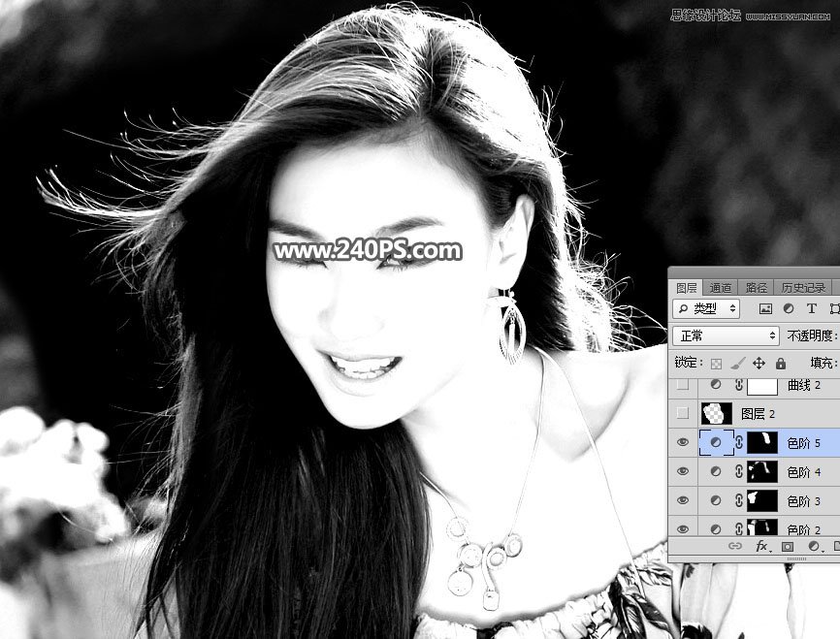Screen dimensions: 840x639
Task: Select the 图层 2 layer name
Action: coord(758,413)
